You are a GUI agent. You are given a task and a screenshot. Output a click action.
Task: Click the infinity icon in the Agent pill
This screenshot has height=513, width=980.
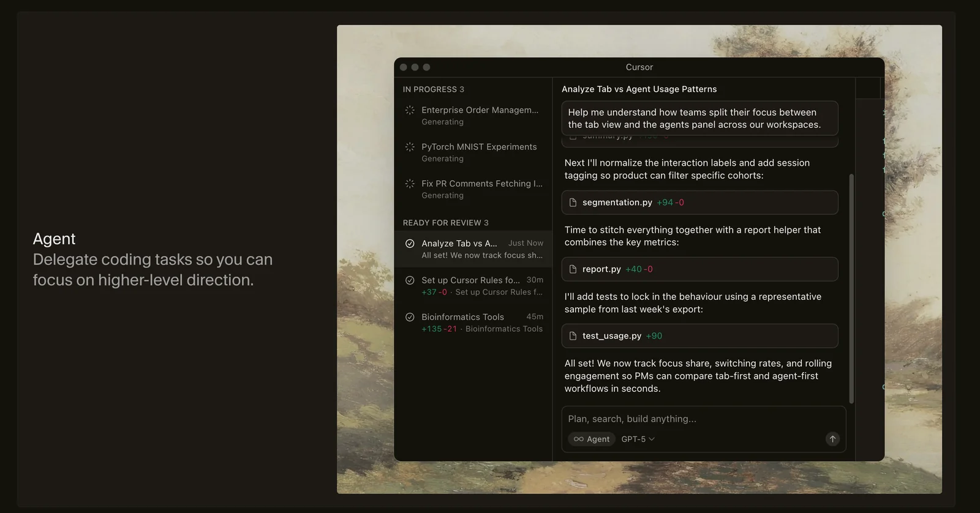578,439
